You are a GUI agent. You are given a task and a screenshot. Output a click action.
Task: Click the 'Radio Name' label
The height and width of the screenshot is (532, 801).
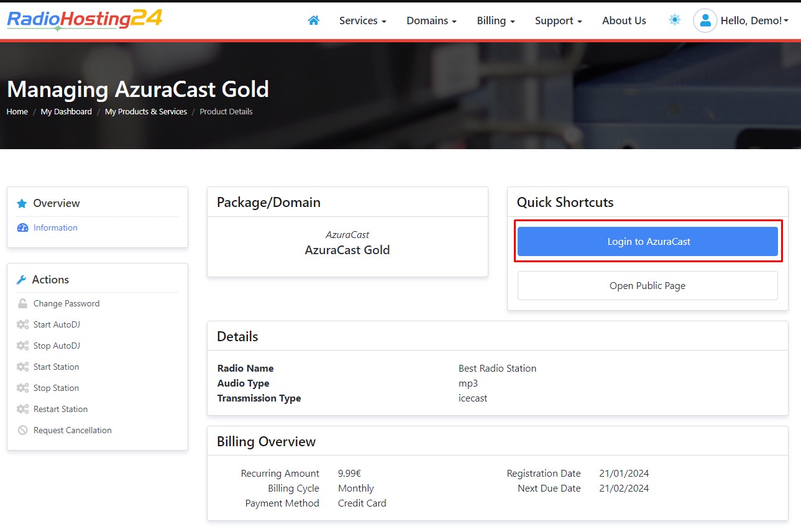pyautogui.click(x=245, y=369)
